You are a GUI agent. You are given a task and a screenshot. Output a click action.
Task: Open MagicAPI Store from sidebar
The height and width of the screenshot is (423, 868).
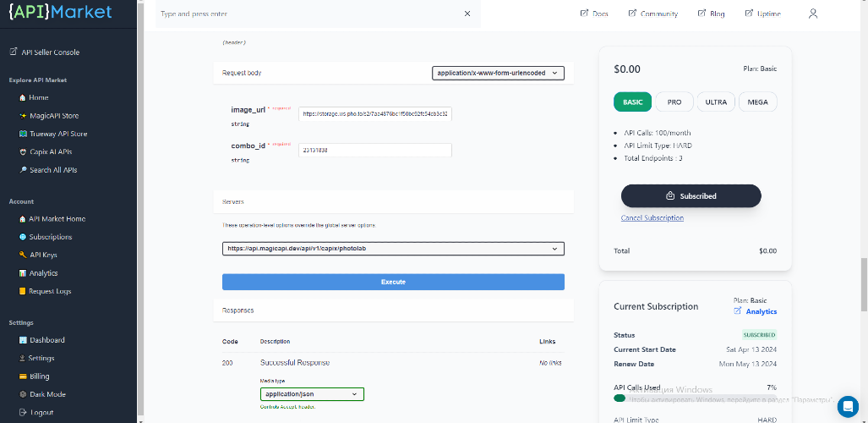(53, 116)
